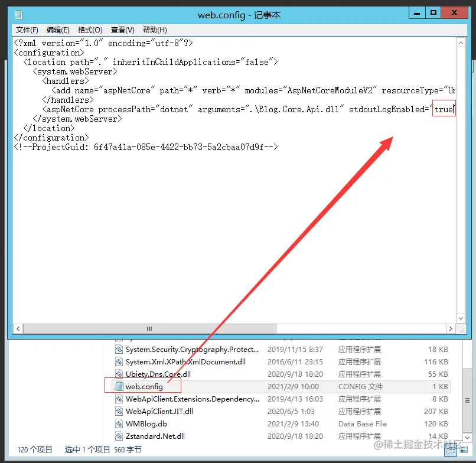Viewport: 476px width, 463px height.
Task: Click the 选中 1 个项目 560 字节 status text
Action: tap(103, 449)
